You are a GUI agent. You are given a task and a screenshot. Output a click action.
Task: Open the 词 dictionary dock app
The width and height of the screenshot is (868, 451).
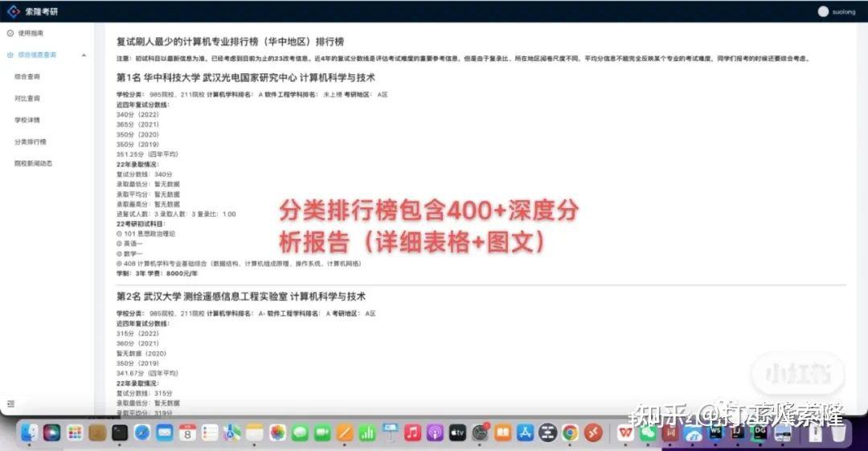point(670,433)
